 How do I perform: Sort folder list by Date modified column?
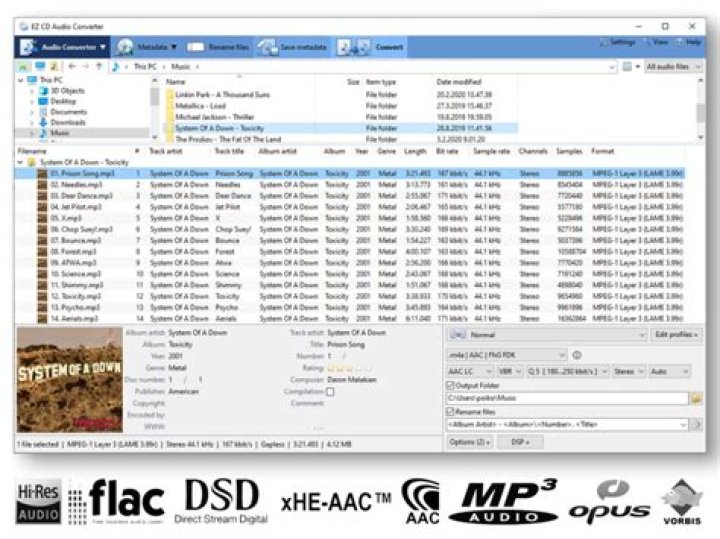click(459, 82)
